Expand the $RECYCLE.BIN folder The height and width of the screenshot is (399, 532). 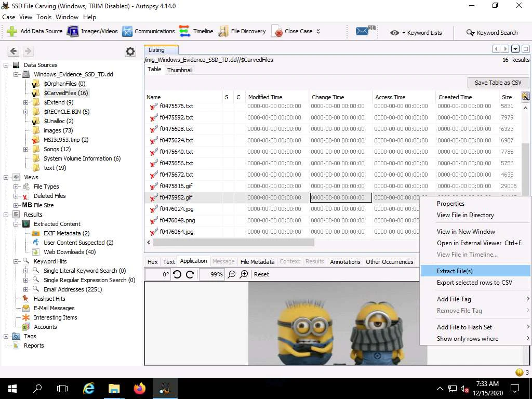pos(26,112)
